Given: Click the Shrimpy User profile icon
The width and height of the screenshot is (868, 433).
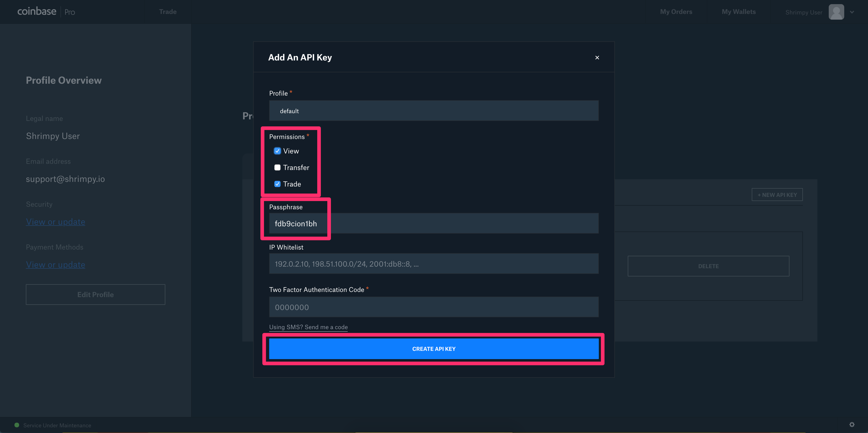Looking at the screenshot, I should (x=836, y=11).
